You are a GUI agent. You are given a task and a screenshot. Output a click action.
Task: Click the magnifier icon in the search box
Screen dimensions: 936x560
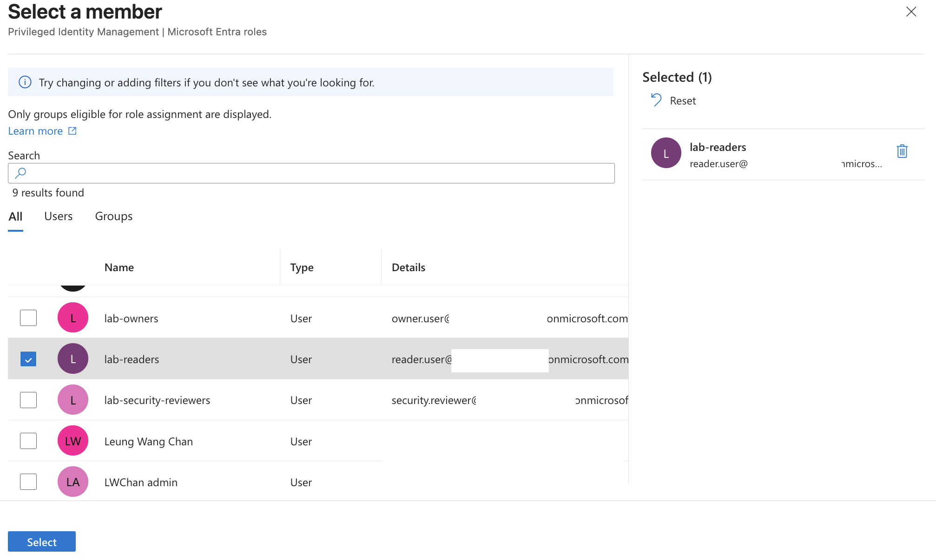[20, 173]
